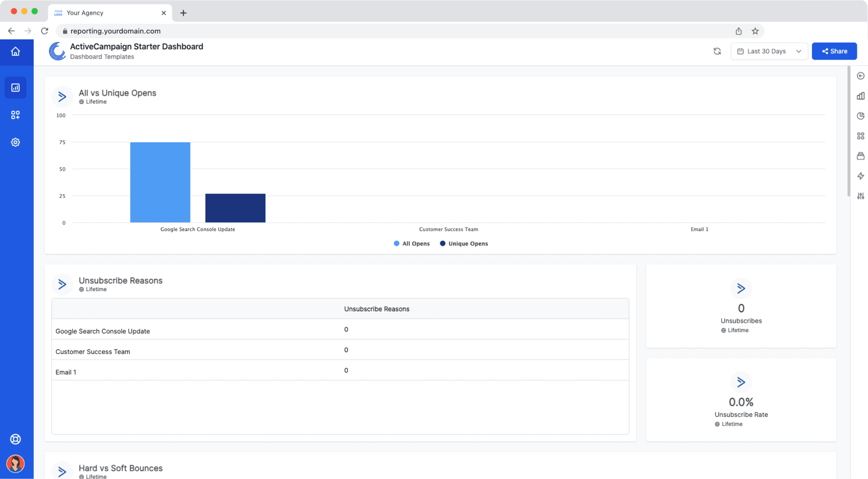This screenshot has width=868, height=479.
Task: Select the sliders adjustment icon in right rail
Action: (861, 196)
